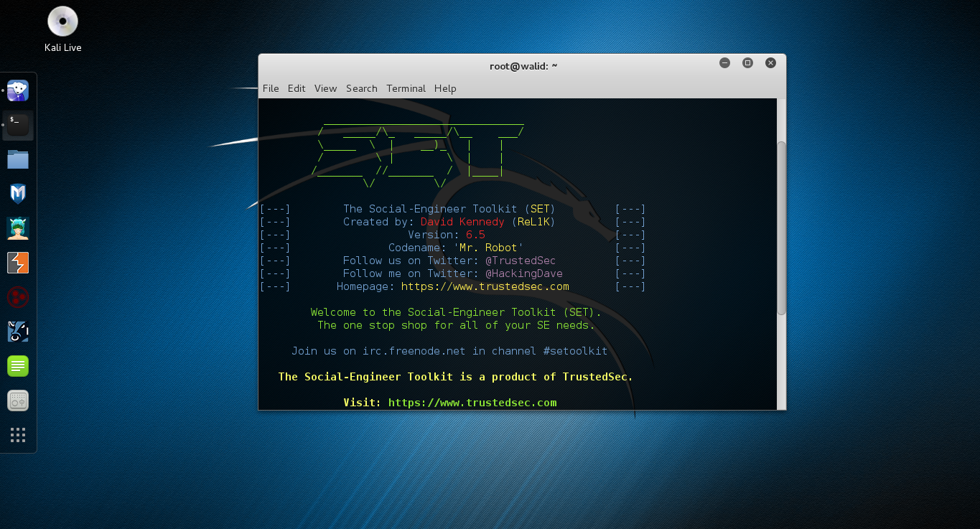Screen dimensions: 980x529
Task: Open the green Leafpad notes icon
Action: (x=18, y=366)
